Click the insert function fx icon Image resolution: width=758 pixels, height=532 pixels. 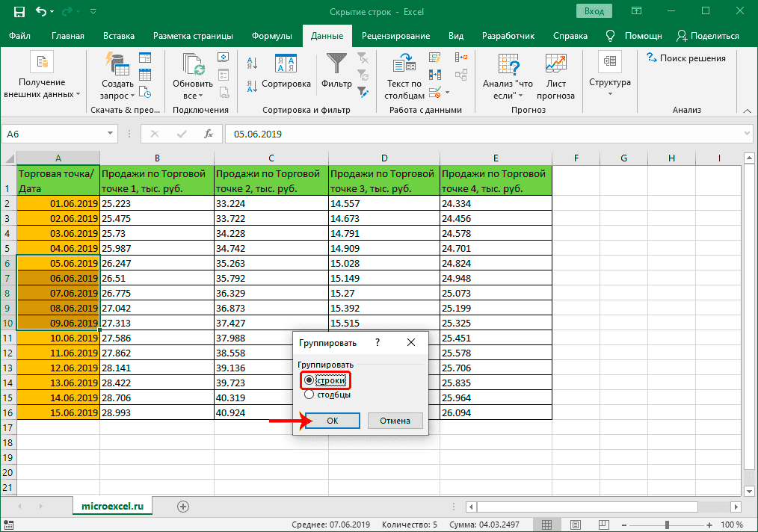click(209, 134)
